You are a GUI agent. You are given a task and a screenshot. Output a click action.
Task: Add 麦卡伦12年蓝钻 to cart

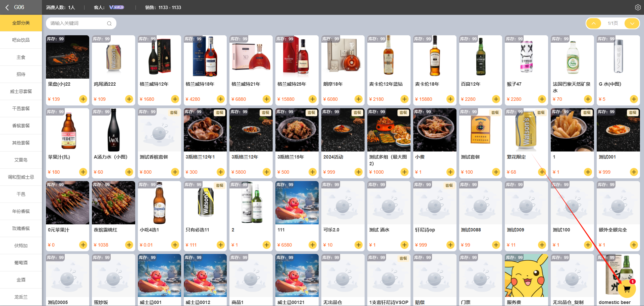tap(405, 99)
